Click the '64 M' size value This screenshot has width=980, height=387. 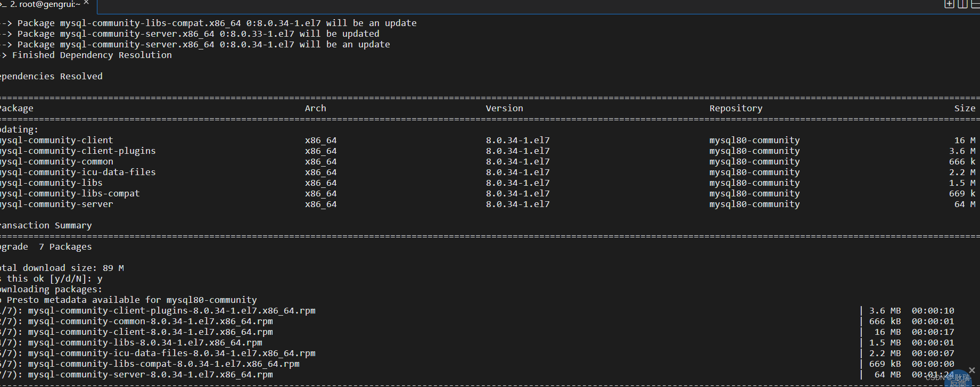965,204
